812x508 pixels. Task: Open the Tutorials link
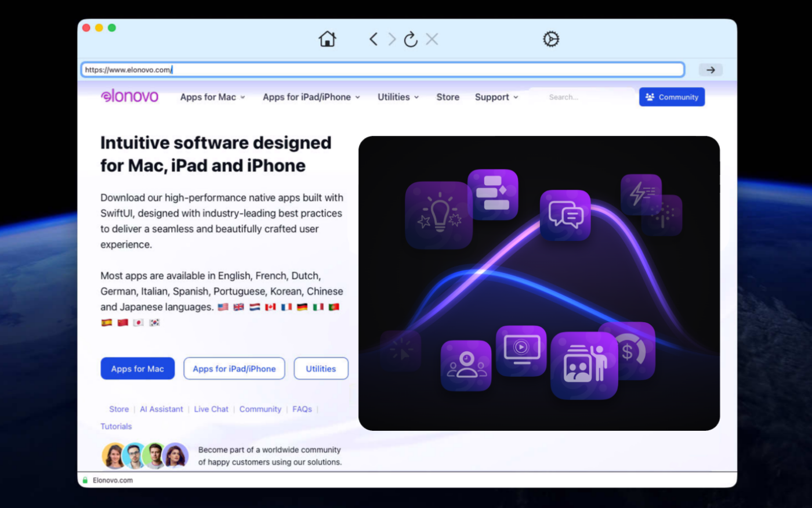click(x=116, y=426)
